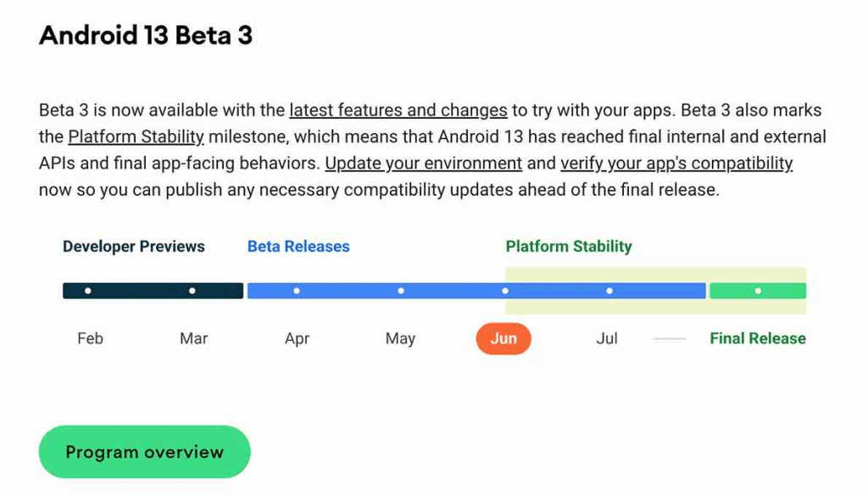Follow the Platform Stability link
This screenshot has height=495, width=868.
136,136
